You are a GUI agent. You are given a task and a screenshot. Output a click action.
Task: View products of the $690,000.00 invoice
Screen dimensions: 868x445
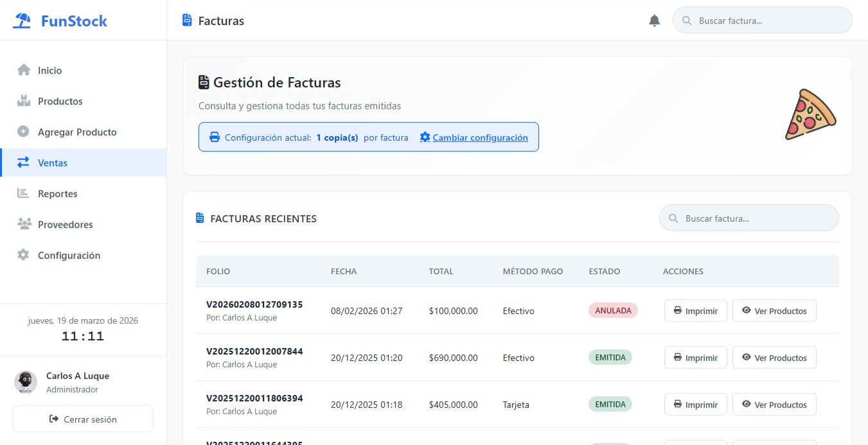coord(774,358)
